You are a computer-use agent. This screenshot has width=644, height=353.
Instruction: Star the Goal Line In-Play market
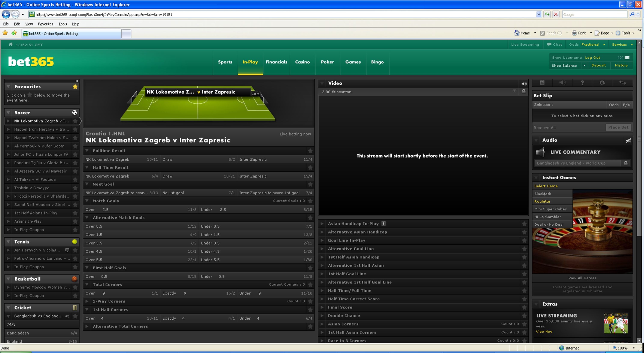tap(524, 240)
